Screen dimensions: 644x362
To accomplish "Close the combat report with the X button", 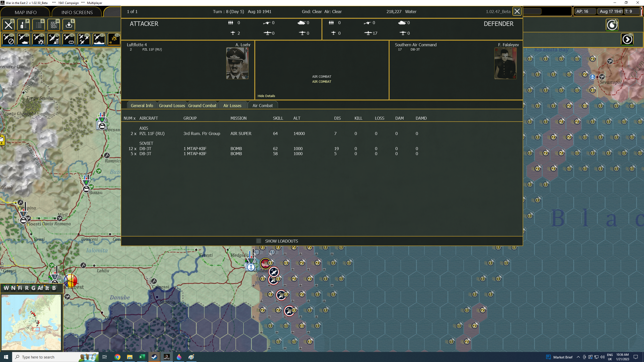I will 517,11.
